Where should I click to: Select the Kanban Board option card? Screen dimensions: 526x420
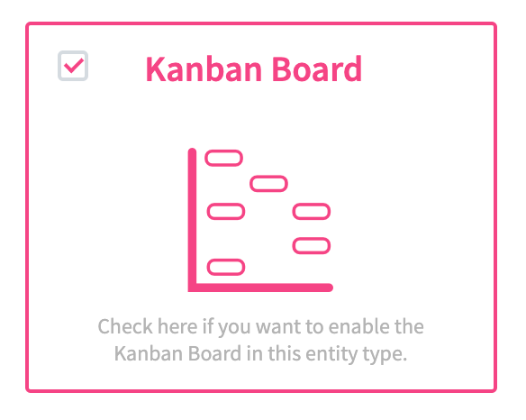click(261, 207)
